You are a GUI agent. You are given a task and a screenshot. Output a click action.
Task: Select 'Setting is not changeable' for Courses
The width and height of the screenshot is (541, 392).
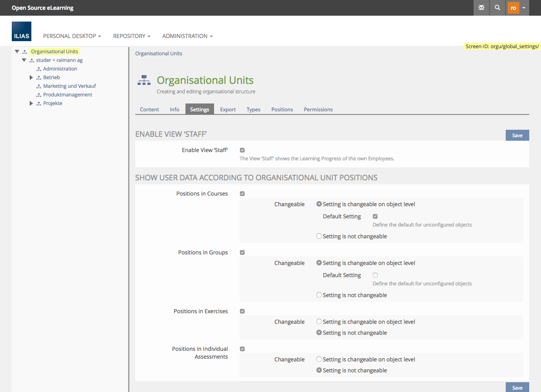[x=319, y=236]
